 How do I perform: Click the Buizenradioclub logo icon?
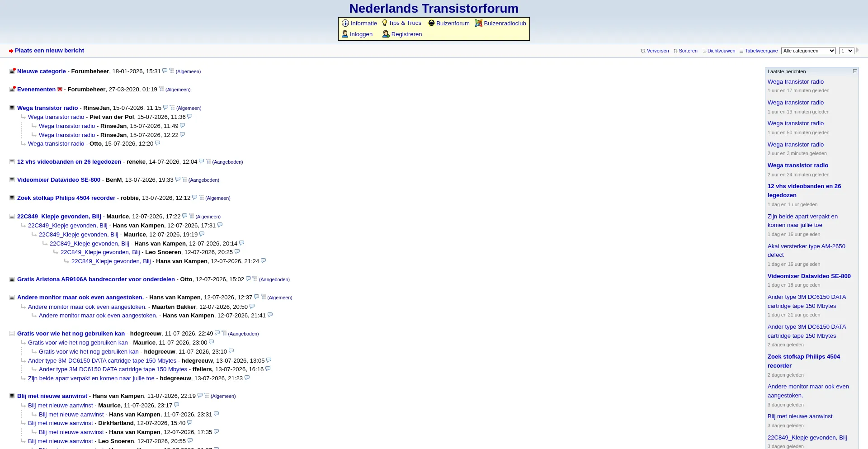tap(479, 23)
